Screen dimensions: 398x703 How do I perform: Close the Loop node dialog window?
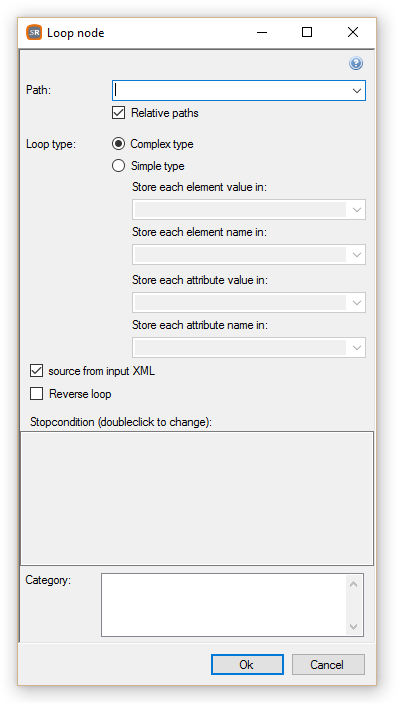click(x=353, y=32)
